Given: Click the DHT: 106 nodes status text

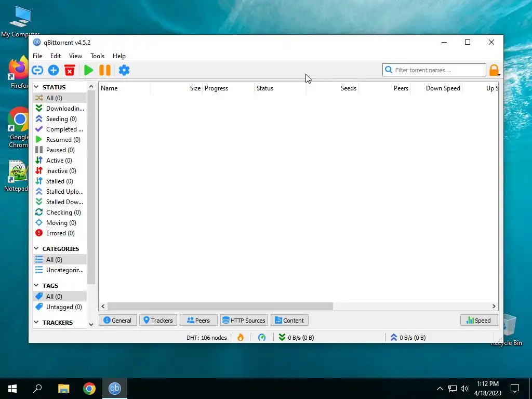Looking at the screenshot, I should coord(207,338).
